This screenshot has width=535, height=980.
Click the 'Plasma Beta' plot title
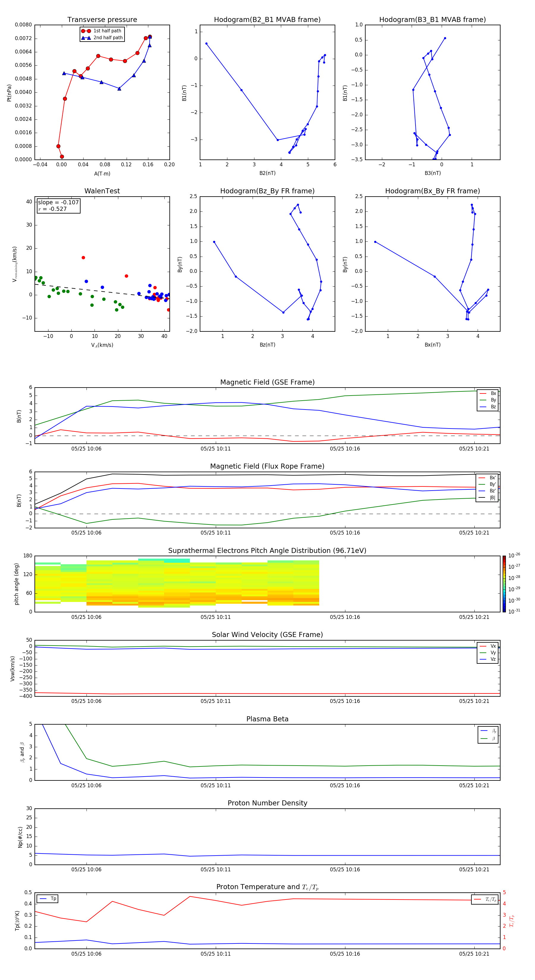(267, 719)
